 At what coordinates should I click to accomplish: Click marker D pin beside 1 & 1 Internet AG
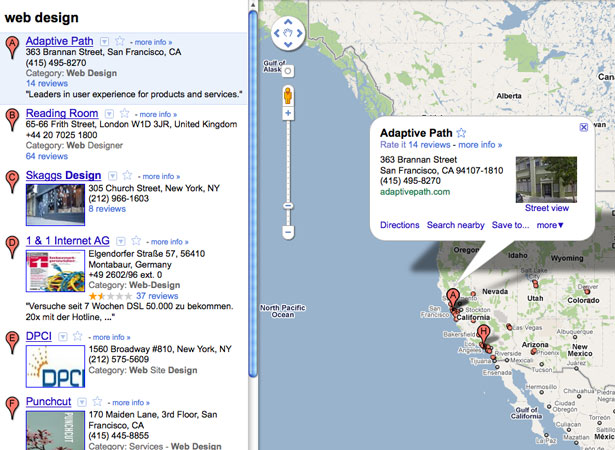click(x=13, y=247)
